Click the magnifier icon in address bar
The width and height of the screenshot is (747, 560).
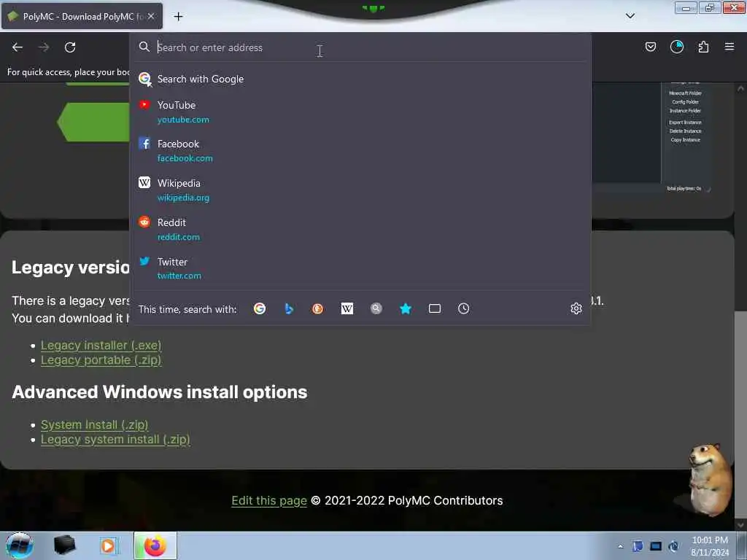pyautogui.click(x=144, y=47)
